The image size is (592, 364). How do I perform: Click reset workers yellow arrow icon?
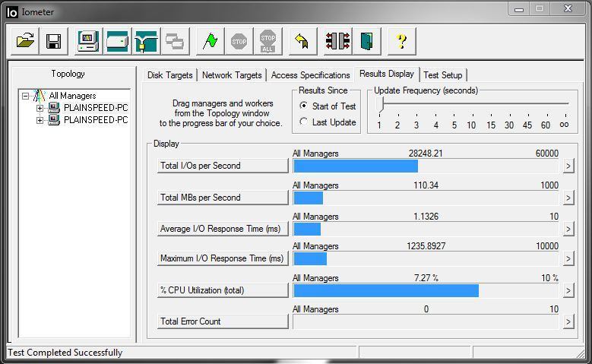tap(302, 41)
